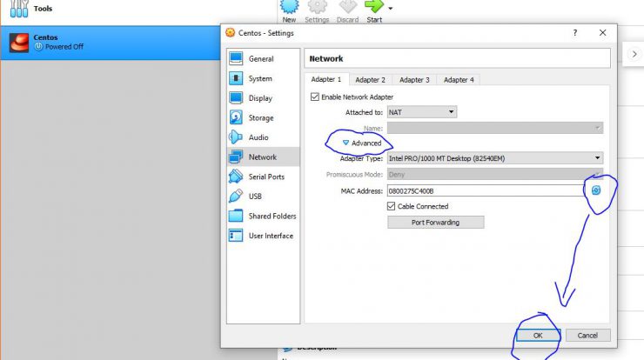Open the Shared Folders settings category
The width and height of the screenshot is (644, 360).
pyautogui.click(x=263, y=216)
